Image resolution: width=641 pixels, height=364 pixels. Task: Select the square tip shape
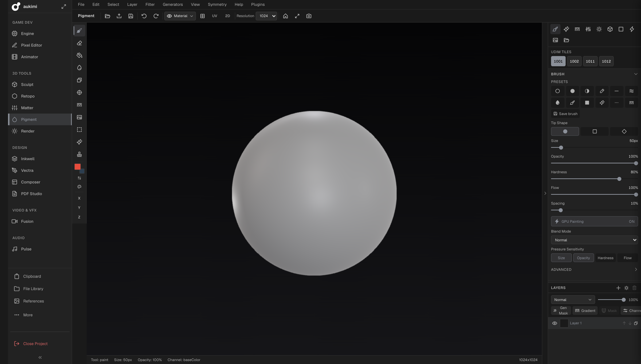click(595, 132)
